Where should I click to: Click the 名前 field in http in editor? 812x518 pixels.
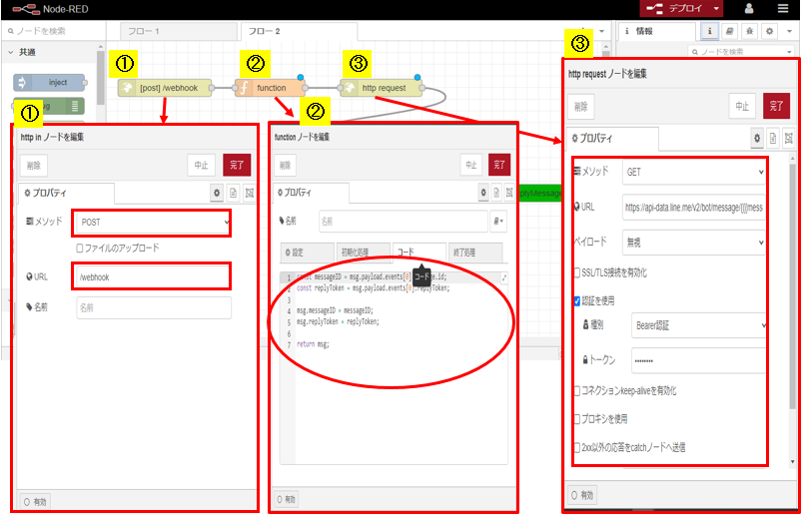[154, 307]
